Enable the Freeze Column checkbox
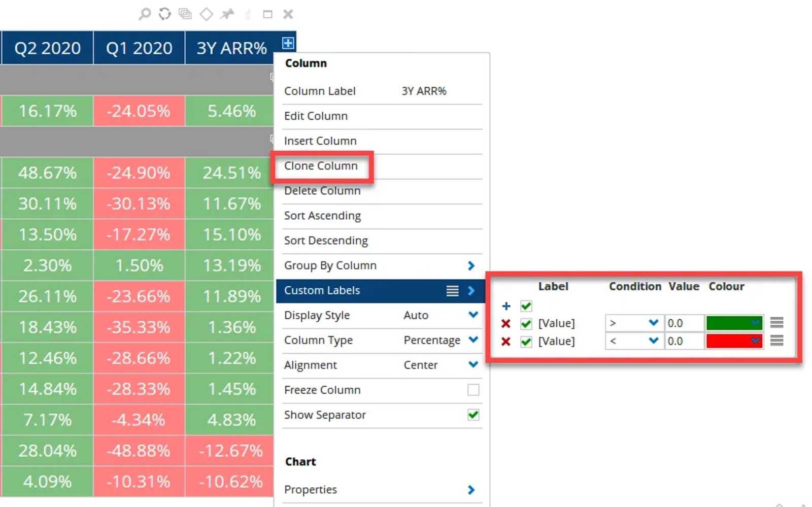This screenshot has width=812, height=507. coord(473,390)
